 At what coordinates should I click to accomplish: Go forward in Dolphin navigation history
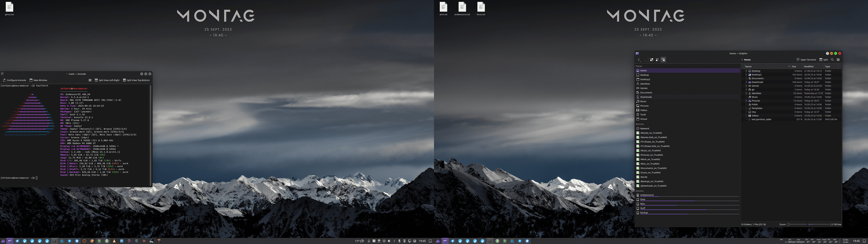pos(645,60)
